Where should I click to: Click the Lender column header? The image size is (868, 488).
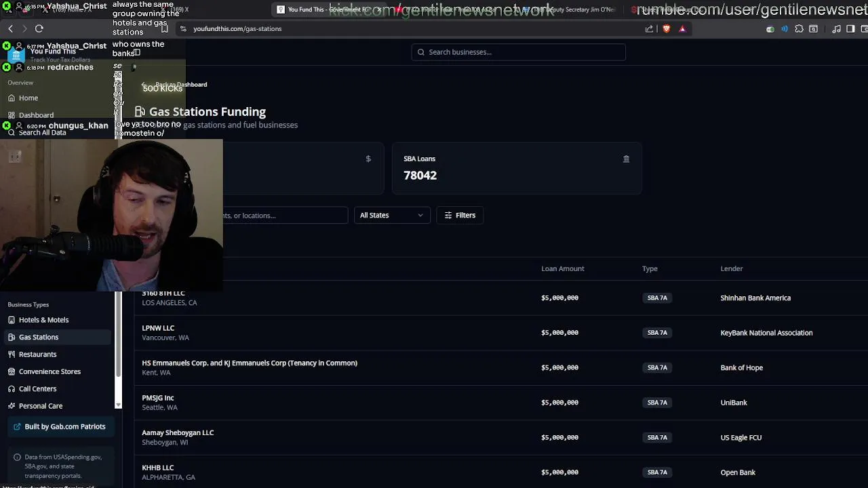(732, 268)
